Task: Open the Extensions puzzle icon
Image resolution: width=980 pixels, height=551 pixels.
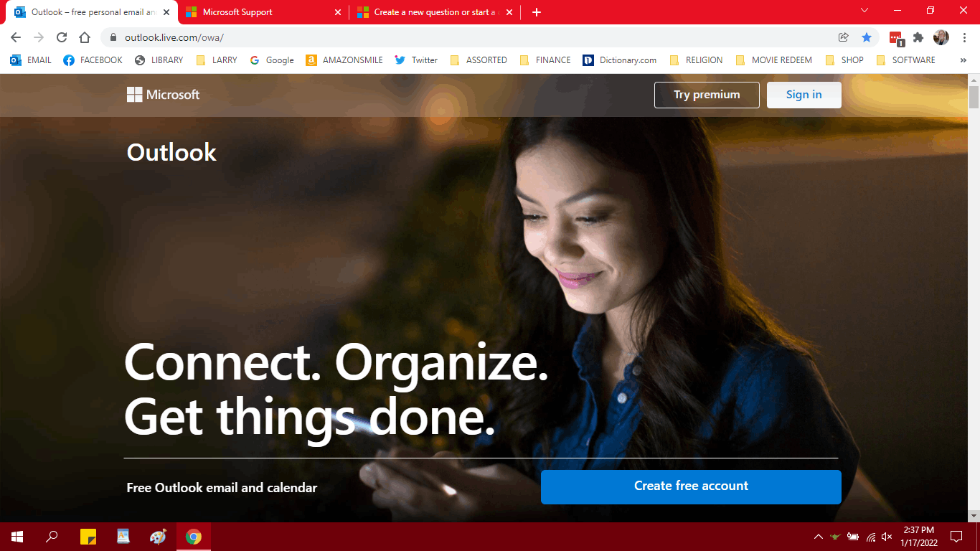Action: click(918, 37)
